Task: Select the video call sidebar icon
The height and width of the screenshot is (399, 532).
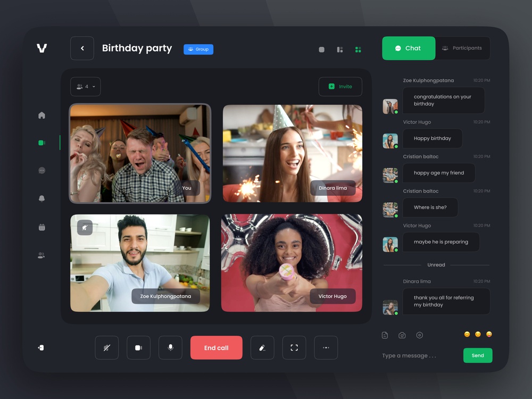Action: tap(41, 143)
